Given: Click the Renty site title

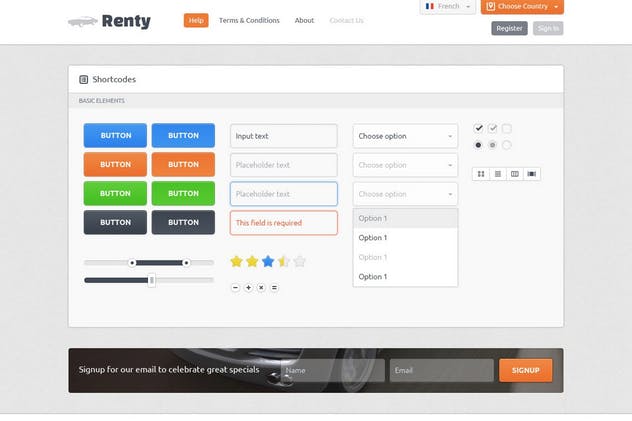Looking at the screenshot, I should [x=126, y=21].
